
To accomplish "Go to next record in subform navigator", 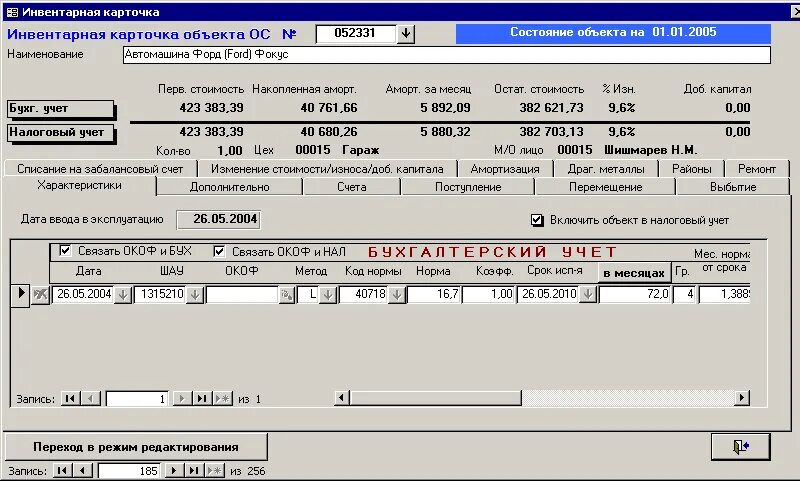I will (x=182, y=398).
